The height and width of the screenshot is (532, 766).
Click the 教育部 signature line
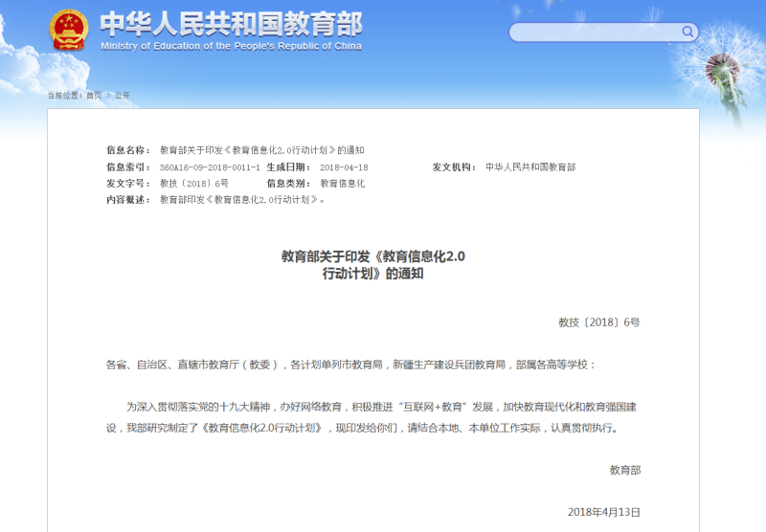[x=625, y=470]
